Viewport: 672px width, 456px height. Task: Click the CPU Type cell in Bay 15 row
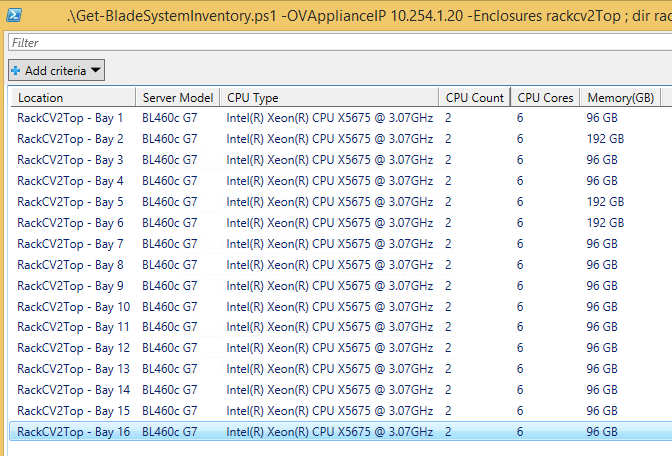click(x=330, y=411)
